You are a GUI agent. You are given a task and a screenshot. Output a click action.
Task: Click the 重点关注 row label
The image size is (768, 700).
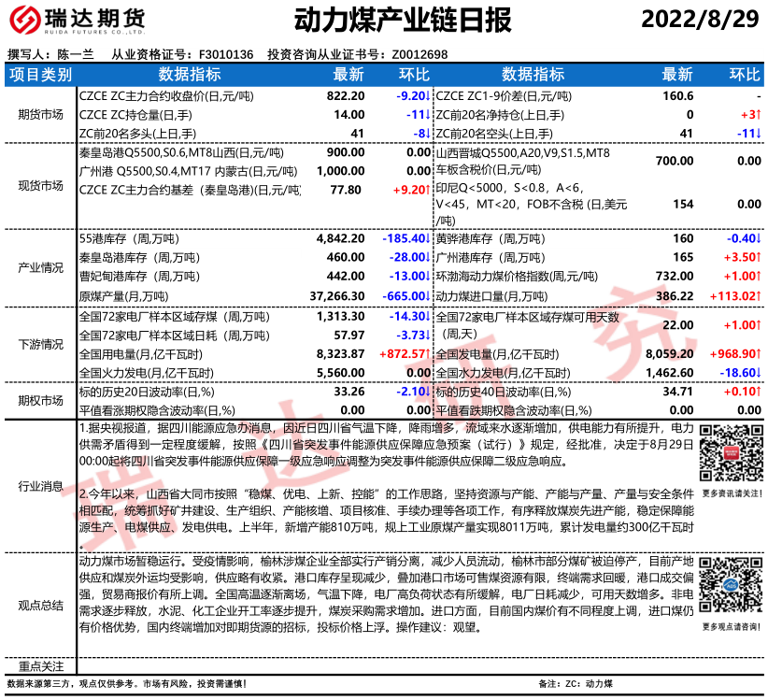point(40,666)
